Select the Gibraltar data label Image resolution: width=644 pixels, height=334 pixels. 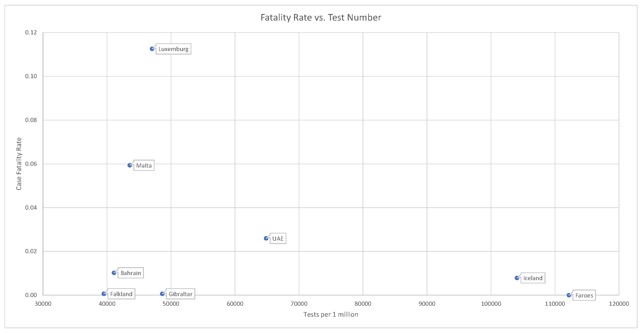pos(180,294)
